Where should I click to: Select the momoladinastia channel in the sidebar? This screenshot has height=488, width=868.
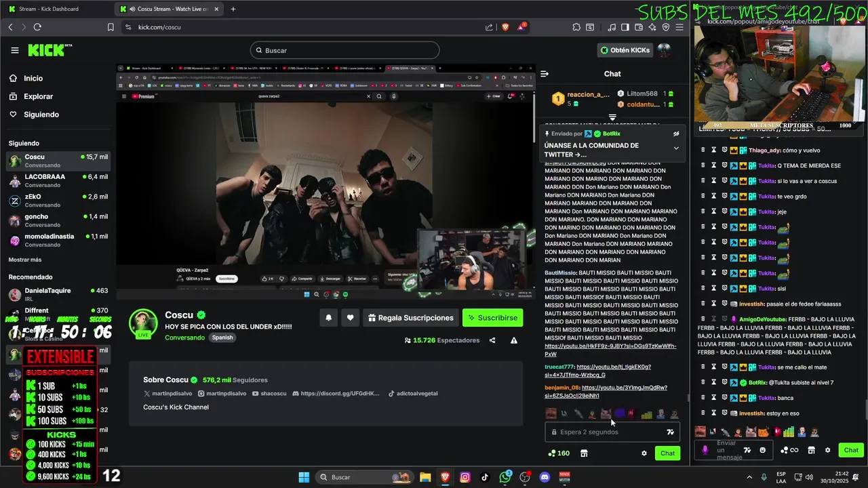(58, 240)
